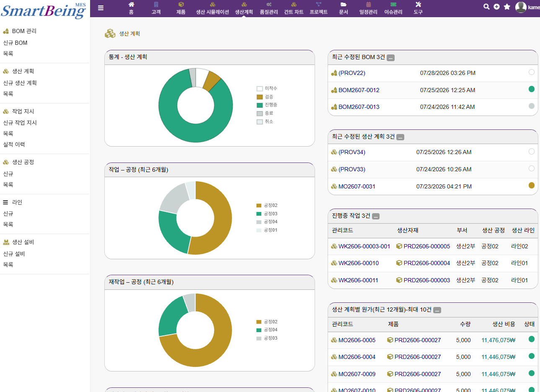Open MO2606-0005 cost row link

click(x=357, y=340)
